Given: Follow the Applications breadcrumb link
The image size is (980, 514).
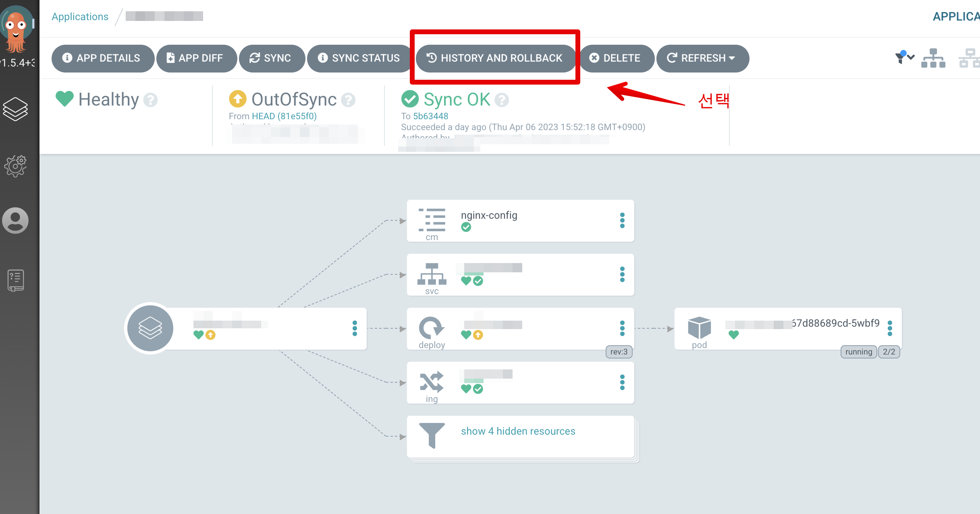Looking at the screenshot, I should 80,17.
